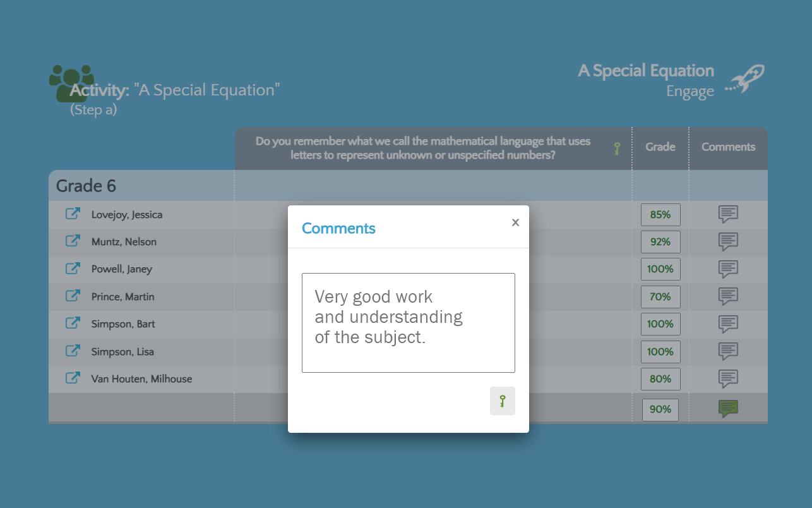Screen dimensions: 812x508
Task: Click the green class comment bubble
Action: [x=728, y=409]
